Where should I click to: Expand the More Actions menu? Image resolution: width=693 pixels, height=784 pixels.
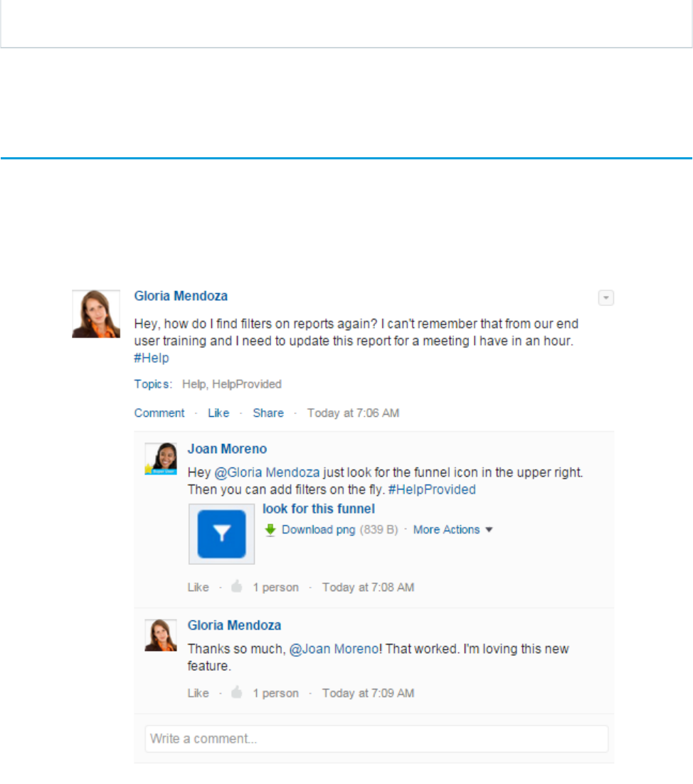[453, 529]
